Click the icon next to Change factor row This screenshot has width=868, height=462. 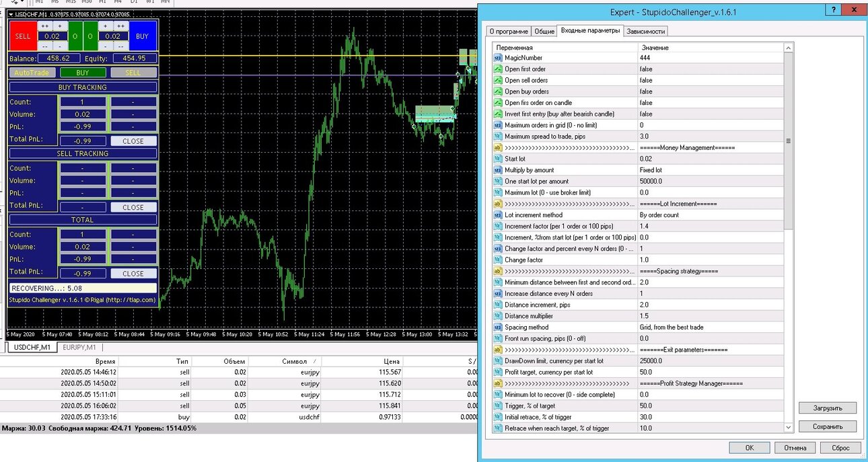498,260
